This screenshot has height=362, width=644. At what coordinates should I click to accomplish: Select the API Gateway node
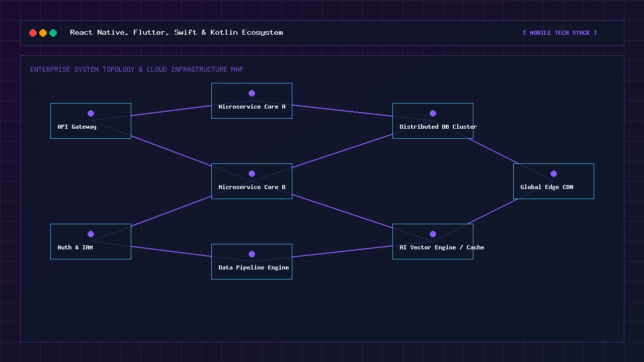point(91,121)
